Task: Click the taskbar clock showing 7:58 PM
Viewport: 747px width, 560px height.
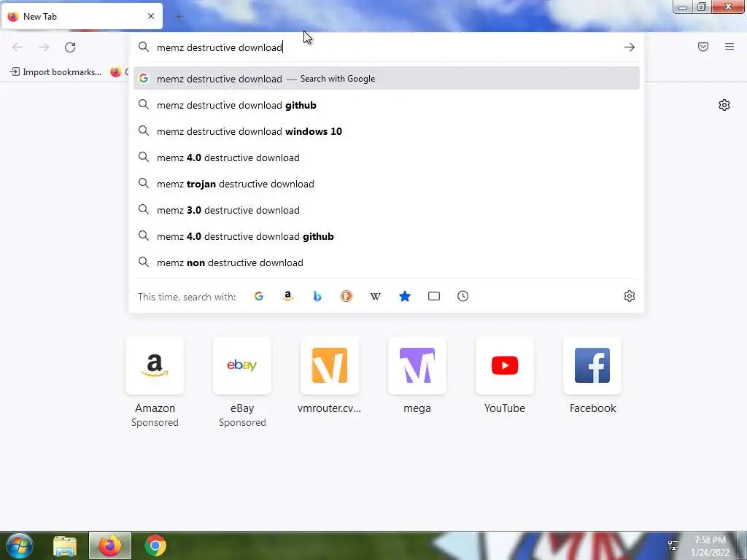Action: pos(711,546)
